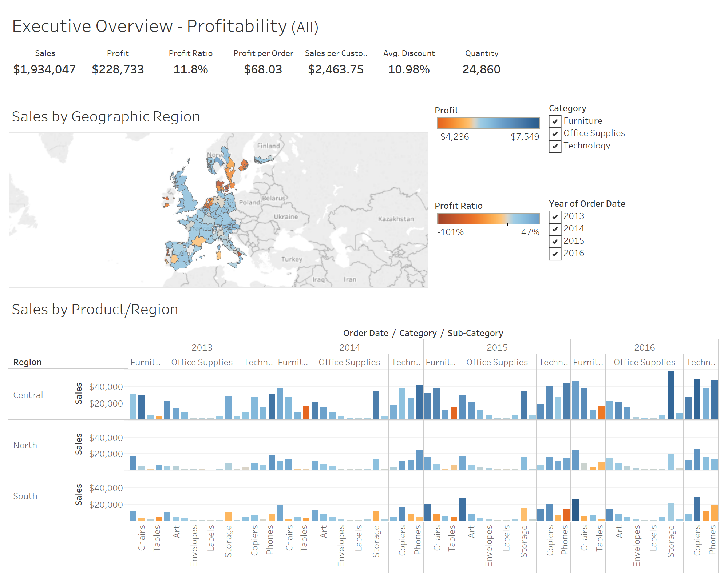This screenshot has height=582, width=728.
Task: Click the Avg. Discount value 10.98%
Action: click(409, 69)
